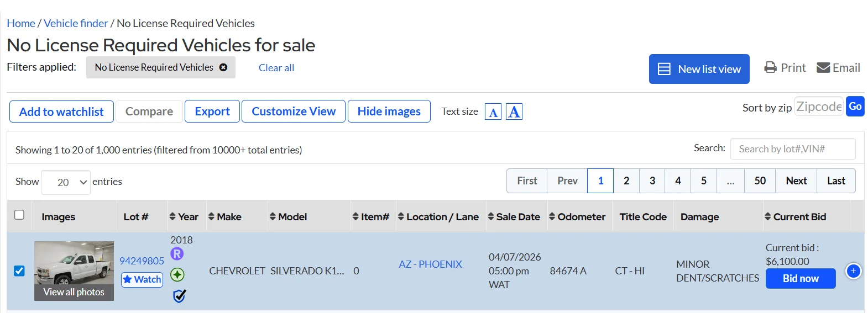
Task: Go to the Prev page
Action: (567, 181)
